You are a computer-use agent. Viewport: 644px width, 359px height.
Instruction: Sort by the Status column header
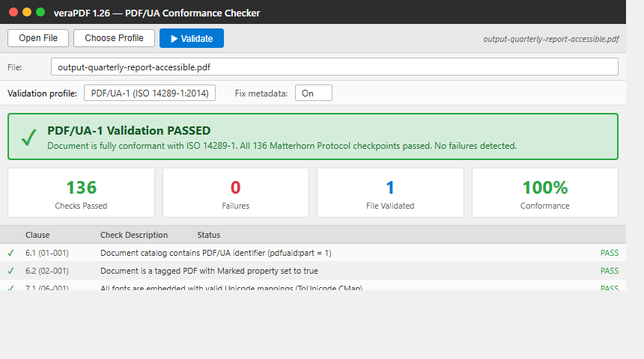[x=209, y=235]
